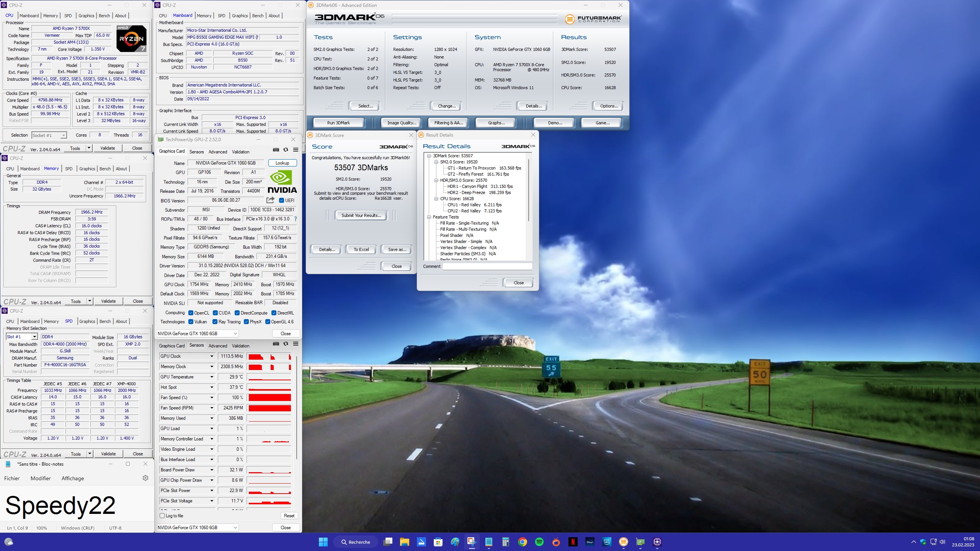
Task: Open the Windows Start menu
Action: coord(323,542)
